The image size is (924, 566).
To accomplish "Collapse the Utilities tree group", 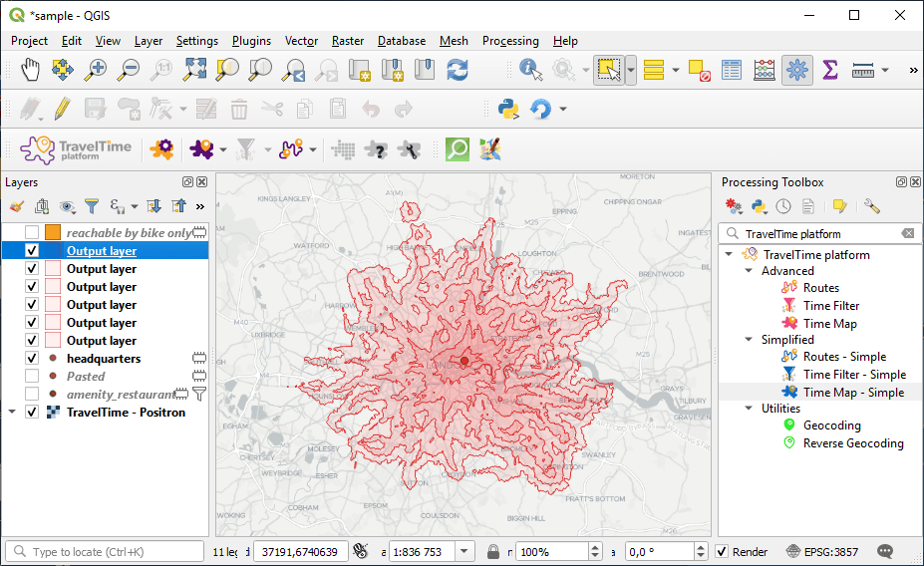I will [749, 409].
